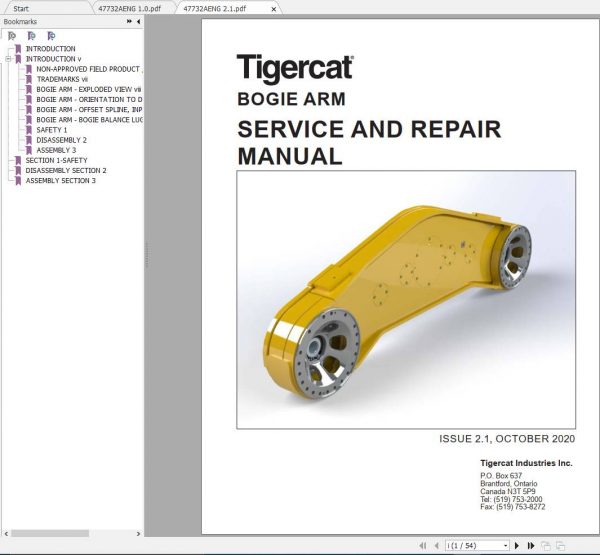Click the third bookmark icon in Bookmarks toolbar

pyautogui.click(x=51, y=36)
